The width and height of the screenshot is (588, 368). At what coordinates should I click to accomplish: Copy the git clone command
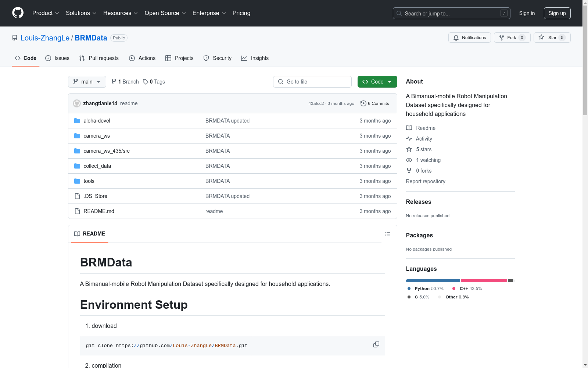(376, 344)
